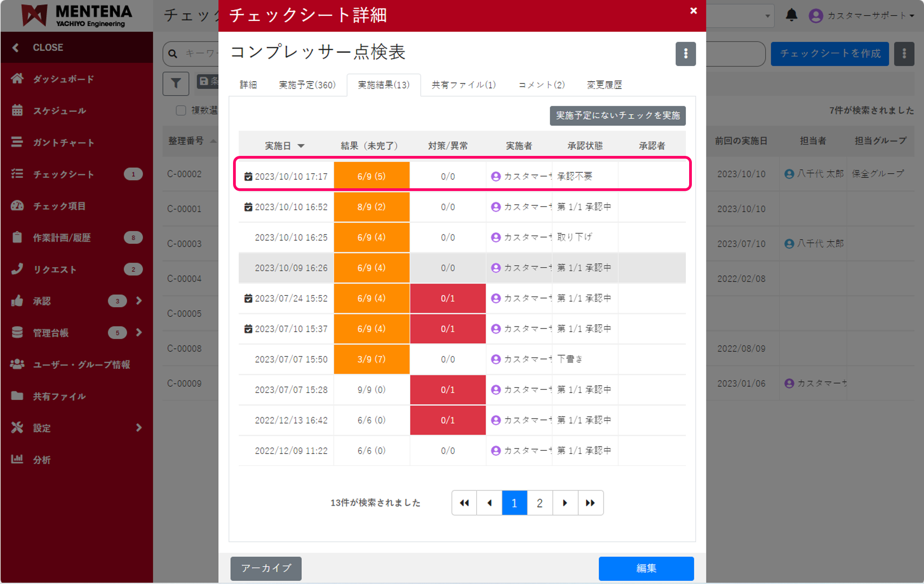Go to page 2 of the results
This screenshot has height=584, width=924.
[540, 503]
